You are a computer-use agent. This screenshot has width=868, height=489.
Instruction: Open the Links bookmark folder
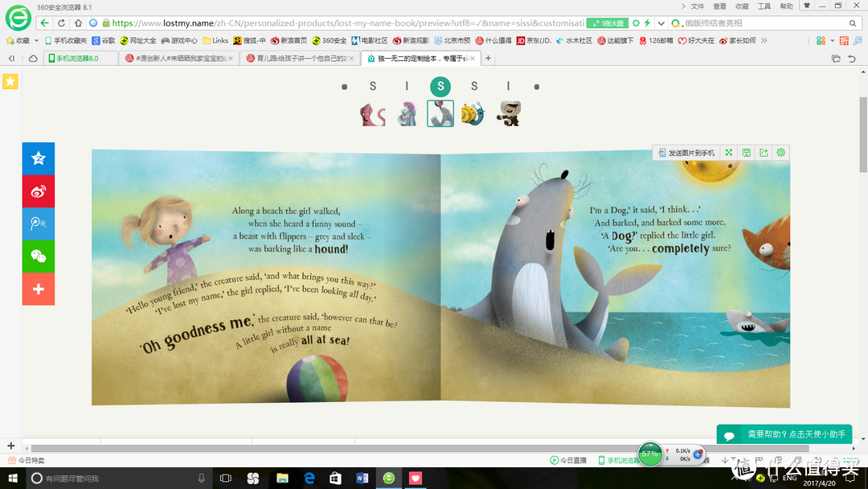[215, 40]
